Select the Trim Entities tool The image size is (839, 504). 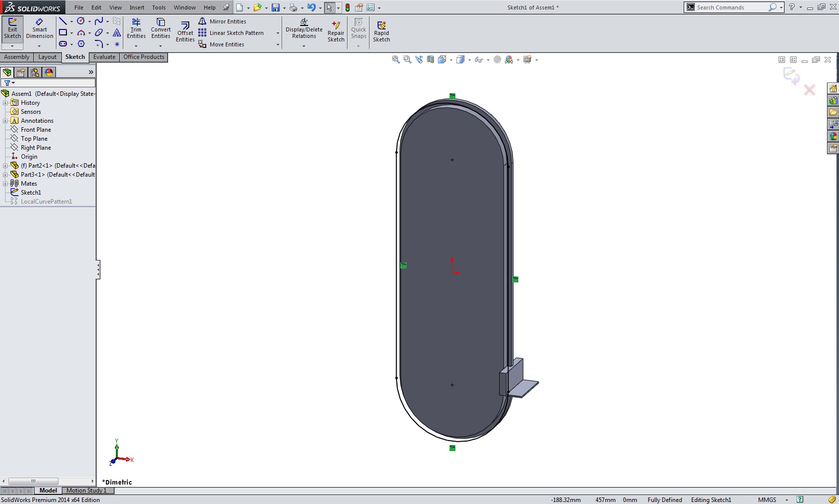136,29
